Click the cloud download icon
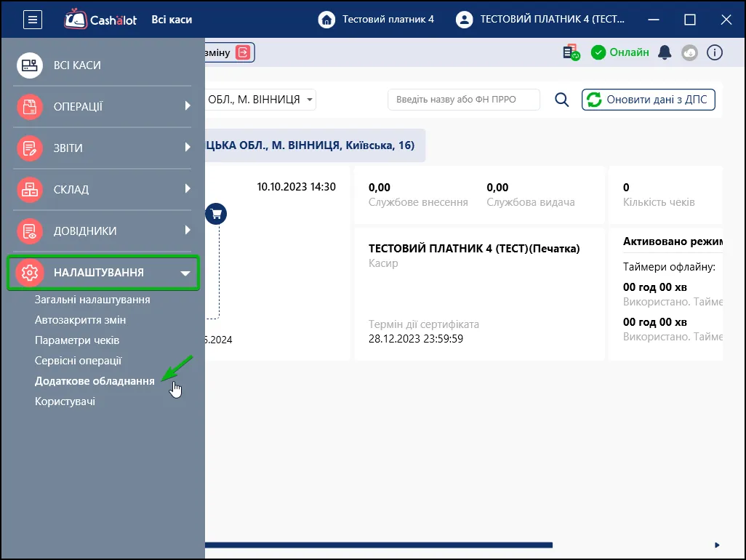The width and height of the screenshot is (746, 560). pyautogui.click(x=689, y=52)
